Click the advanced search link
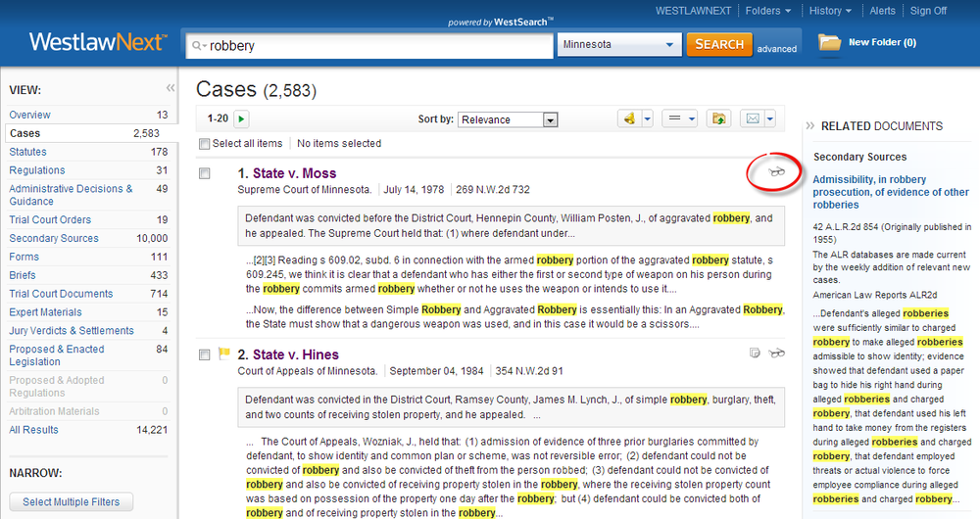 pos(777,49)
